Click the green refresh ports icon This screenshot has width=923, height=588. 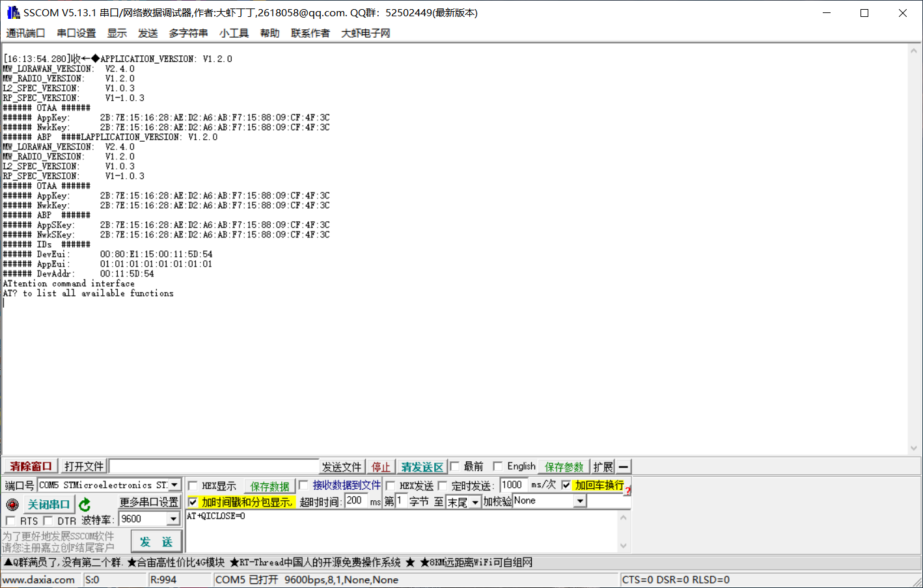pos(85,505)
